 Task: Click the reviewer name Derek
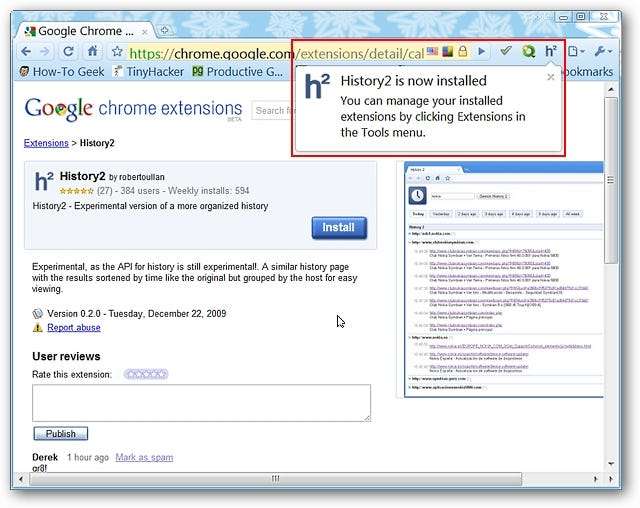45,457
